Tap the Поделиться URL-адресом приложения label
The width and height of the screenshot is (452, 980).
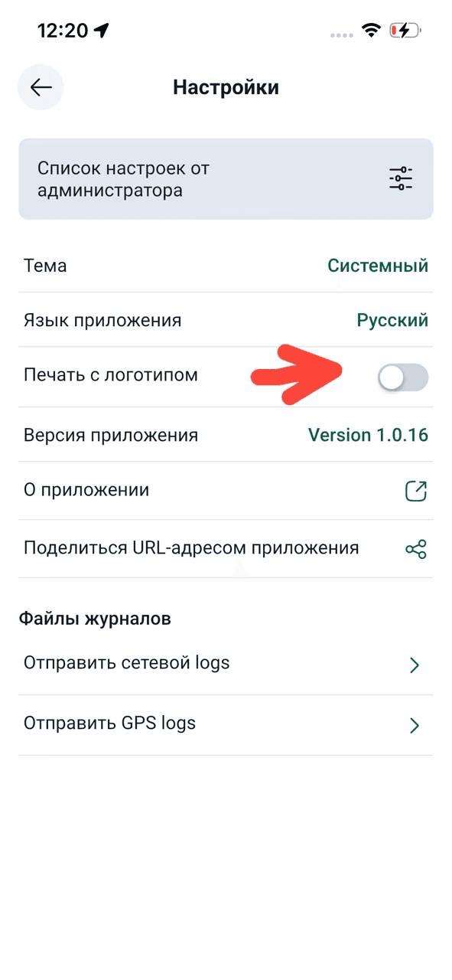click(191, 548)
